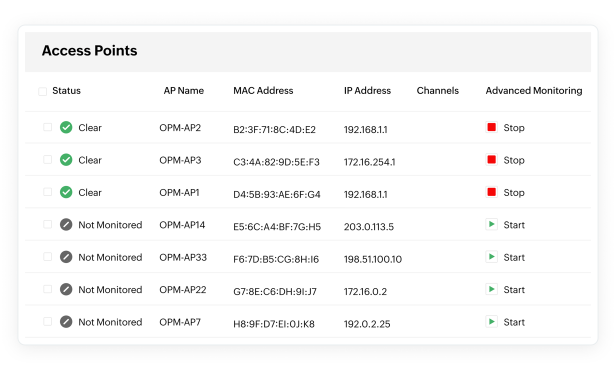The image size is (616, 370).
Task: Click the Start label for OPM-AP14
Action: pyautogui.click(x=514, y=225)
